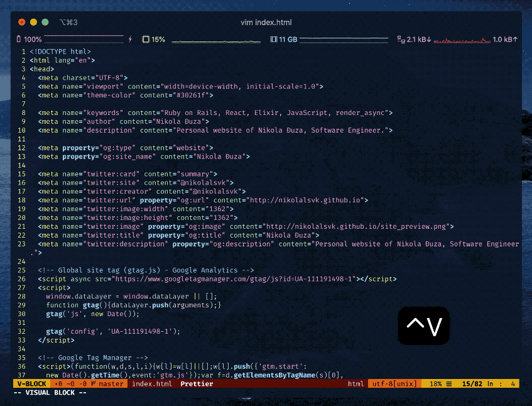Click the author meta tag line
Image resolution: width=532 pixels, height=406 pixels.
click(x=124, y=121)
